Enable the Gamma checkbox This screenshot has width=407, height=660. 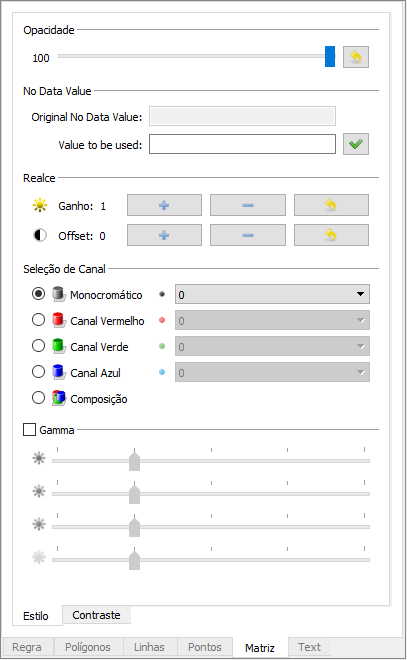click(x=29, y=430)
